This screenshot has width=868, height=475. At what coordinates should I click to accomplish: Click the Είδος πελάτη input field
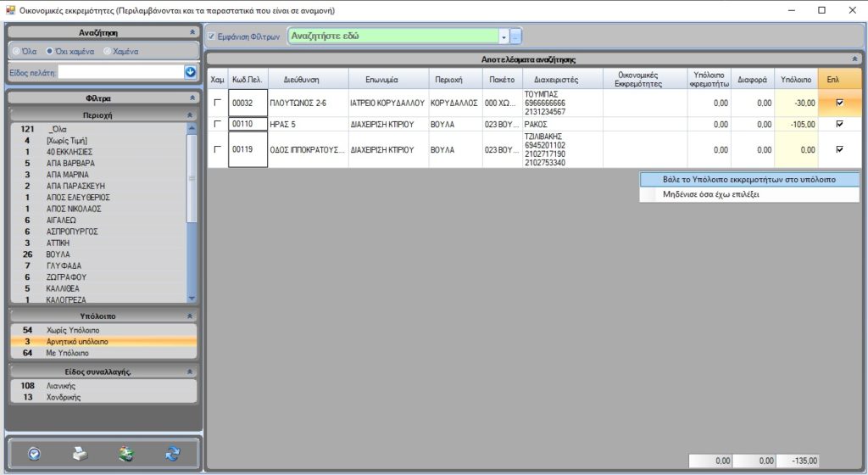(119, 72)
